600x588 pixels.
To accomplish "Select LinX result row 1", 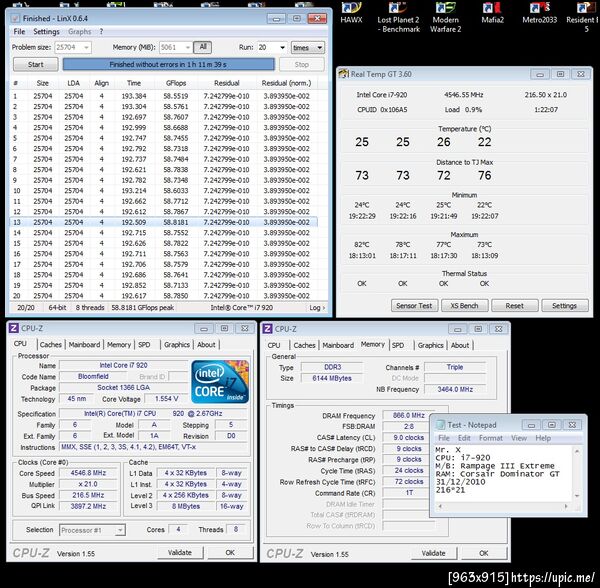I will [x=163, y=96].
